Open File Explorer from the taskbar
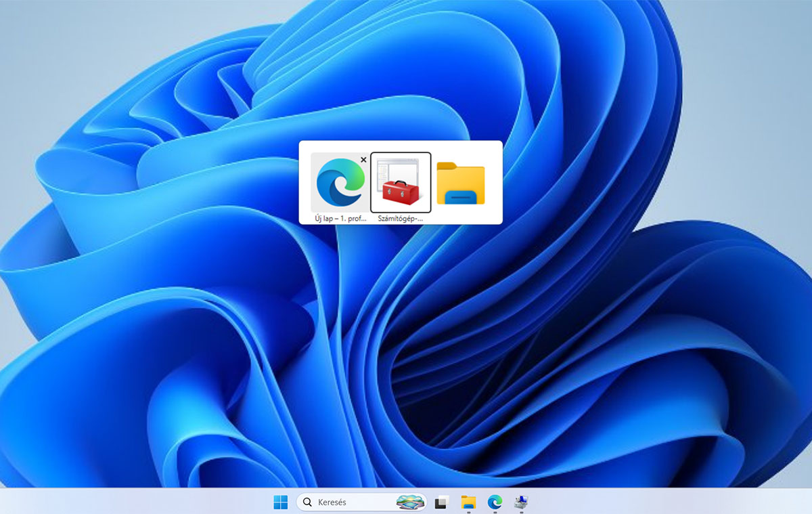This screenshot has width=812, height=514. click(468, 502)
